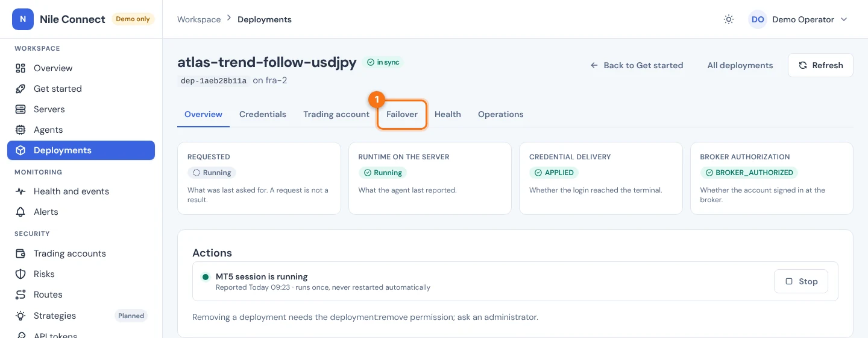The image size is (868, 338).
Task: Click the MT5 session is running text
Action: [x=262, y=276]
